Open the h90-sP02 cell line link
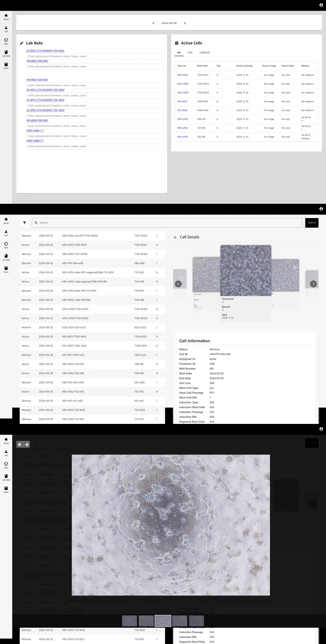Image resolution: width=326 pixels, height=644 pixels. pyautogui.click(x=183, y=128)
